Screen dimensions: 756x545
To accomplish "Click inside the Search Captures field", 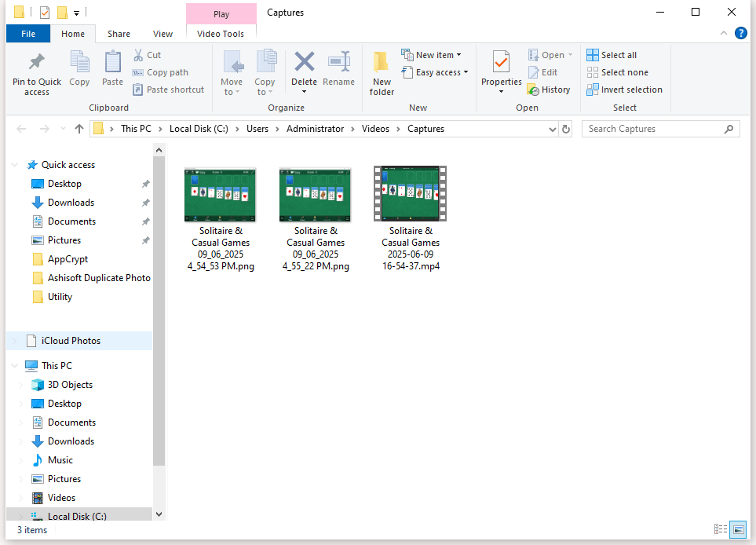I will click(652, 129).
